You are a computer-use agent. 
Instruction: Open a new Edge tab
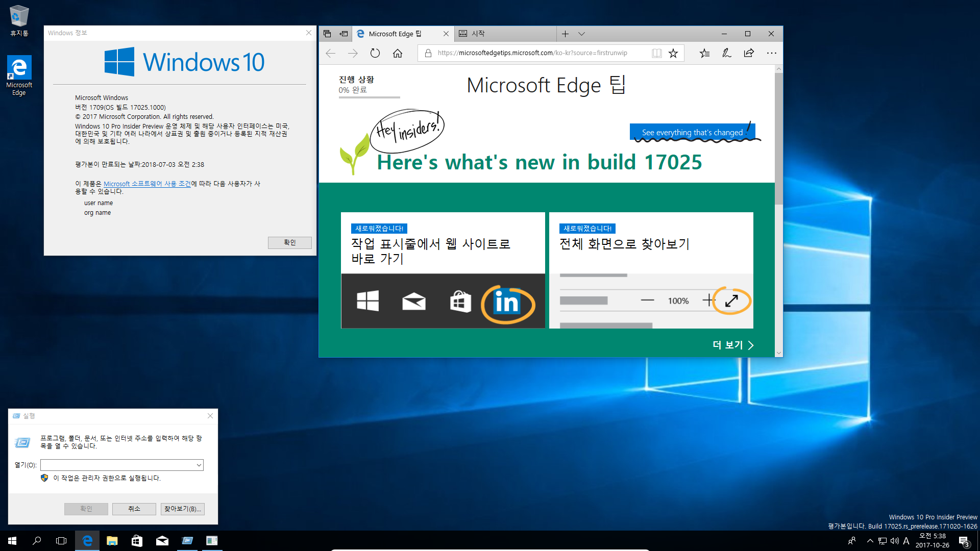[x=565, y=34]
